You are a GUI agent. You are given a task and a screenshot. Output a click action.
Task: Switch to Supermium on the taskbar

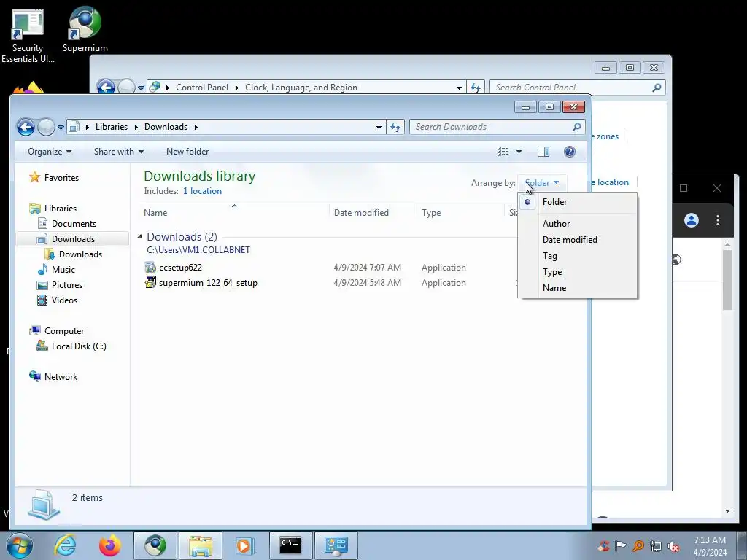tap(155, 545)
